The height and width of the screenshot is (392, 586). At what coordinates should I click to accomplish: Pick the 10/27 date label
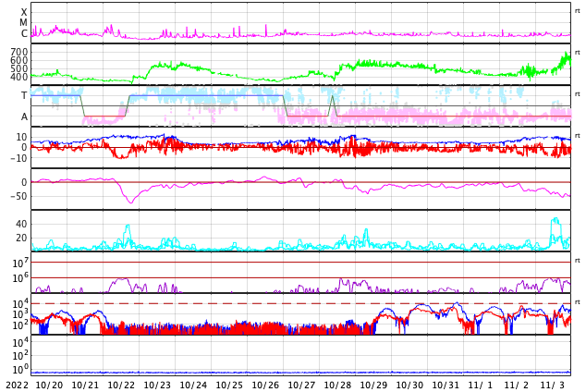pos(301,385)
